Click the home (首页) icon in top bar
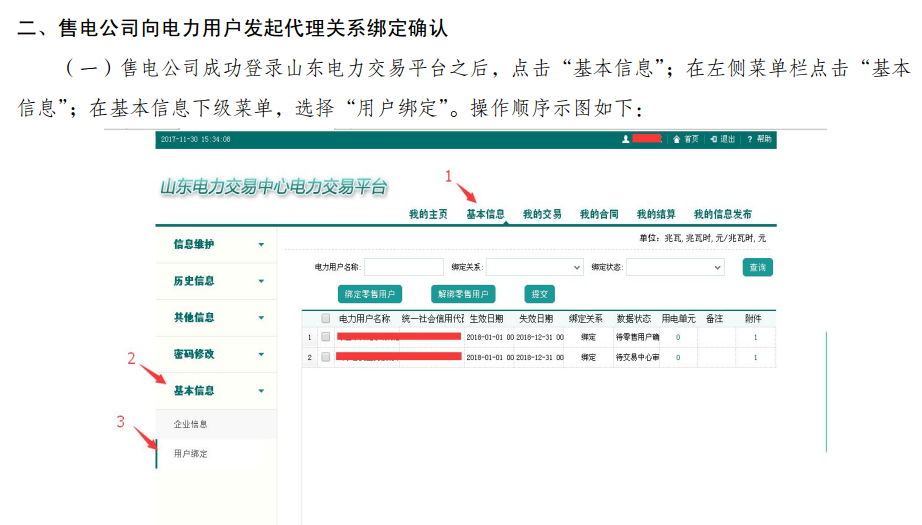 [x=677, y=139]
